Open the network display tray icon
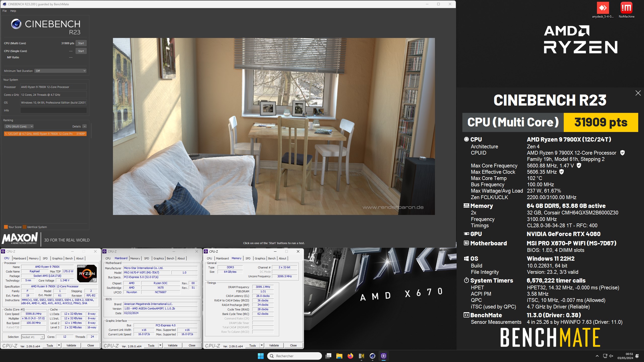The image size is (644, 362). click(x=605, y=356)
